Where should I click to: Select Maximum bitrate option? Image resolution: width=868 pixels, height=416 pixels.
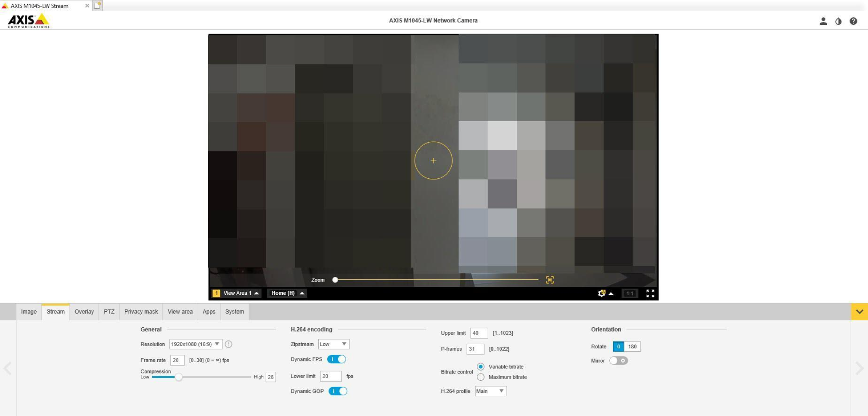(481, 377)
